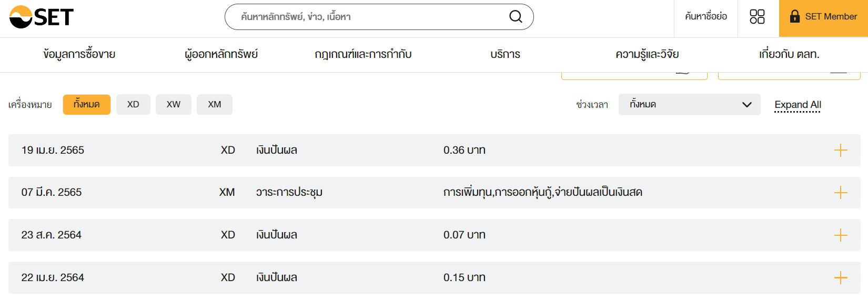Image resolution: width=868 pixels, height=299 pixels.
Task: Expand the 23 ส.ค. 2564 dividend row
Action: [841, 235]
